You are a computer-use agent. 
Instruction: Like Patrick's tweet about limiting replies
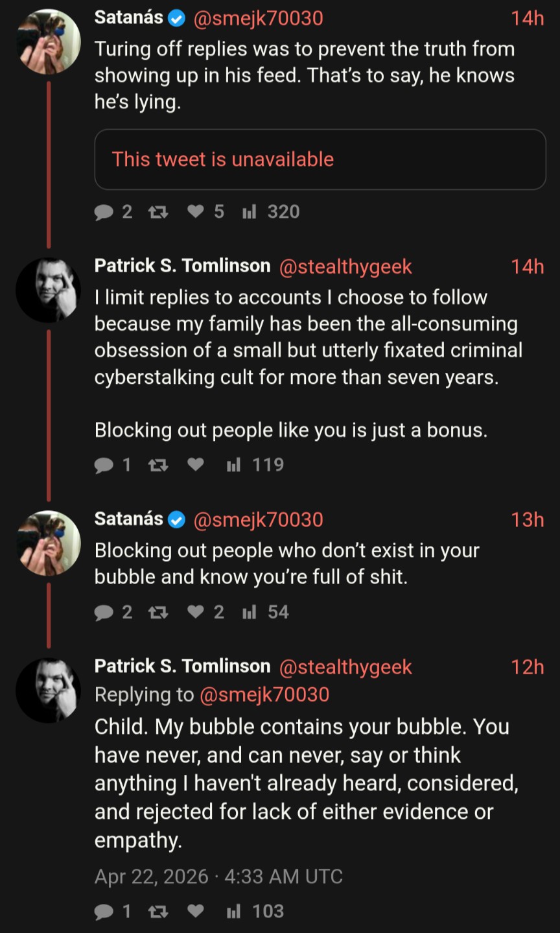pos(196,465)
